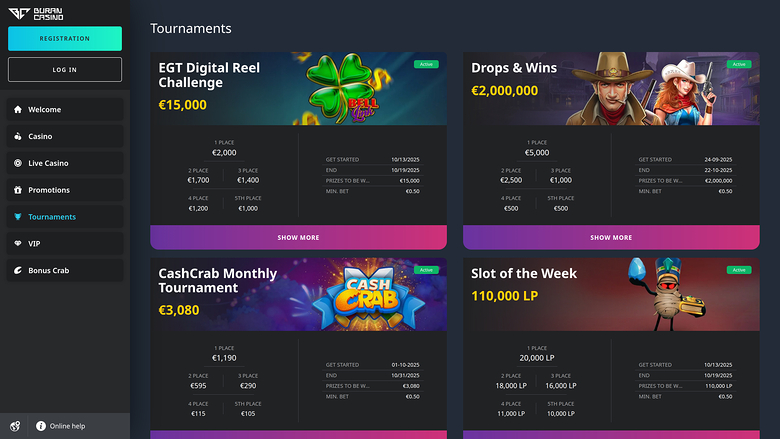This screenshot has height=439, width=780.
Task: Expand Drops & Wins details with Show More
Action: [x=611, y=238]
